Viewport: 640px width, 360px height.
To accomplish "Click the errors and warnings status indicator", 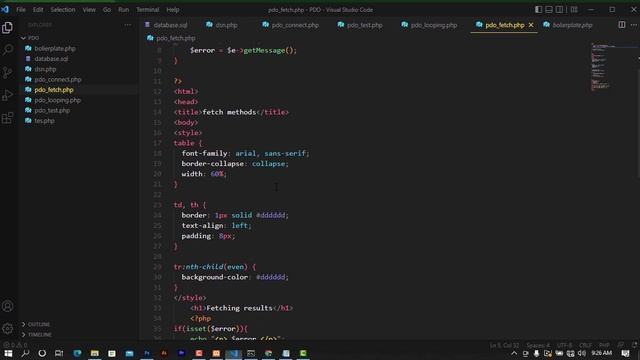I will 15,345.
